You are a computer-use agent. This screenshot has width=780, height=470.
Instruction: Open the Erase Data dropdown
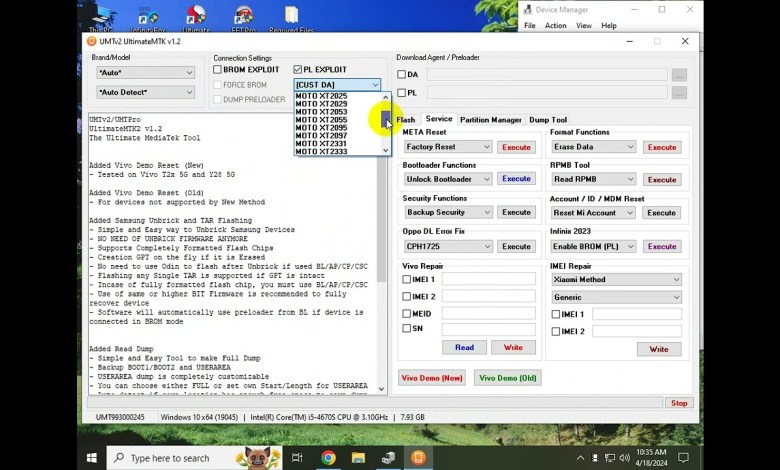594,147
